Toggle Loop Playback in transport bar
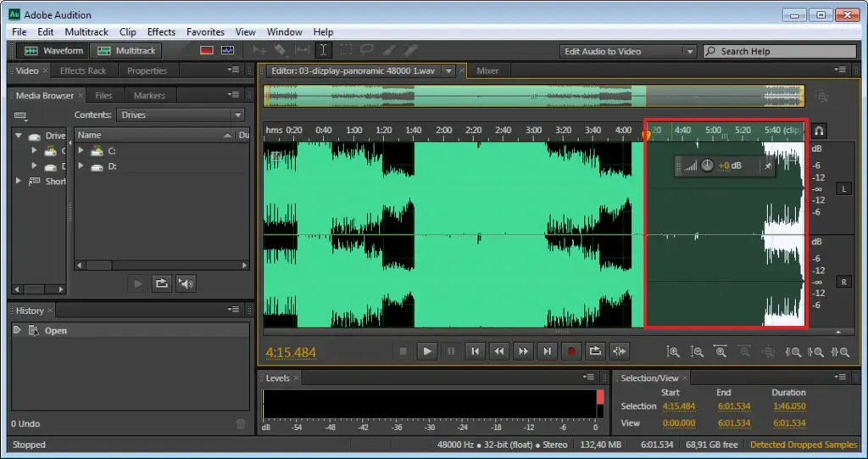 click(x=595, y=350)
